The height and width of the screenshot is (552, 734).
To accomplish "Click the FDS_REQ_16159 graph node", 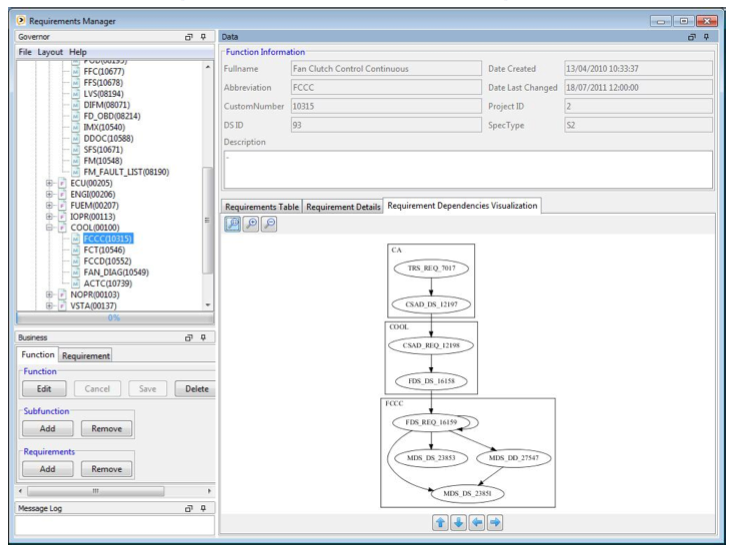I will [x=431, y=422].
